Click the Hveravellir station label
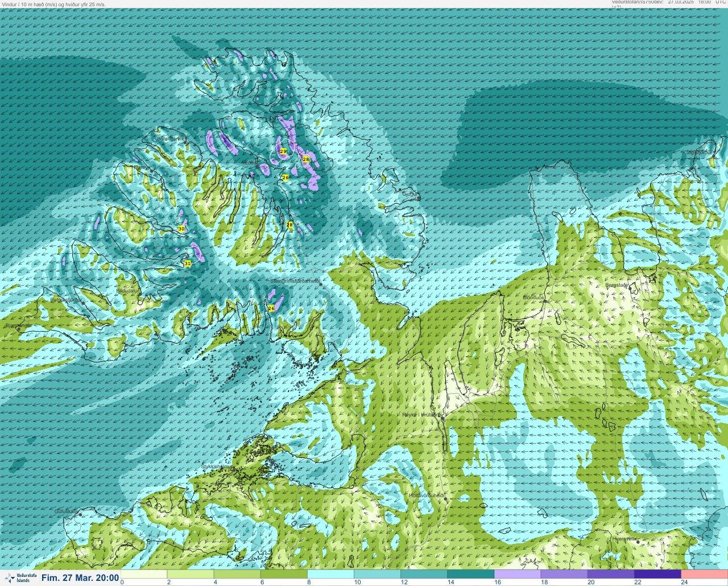Screen dimensions: 728x586 click(624, 539)
